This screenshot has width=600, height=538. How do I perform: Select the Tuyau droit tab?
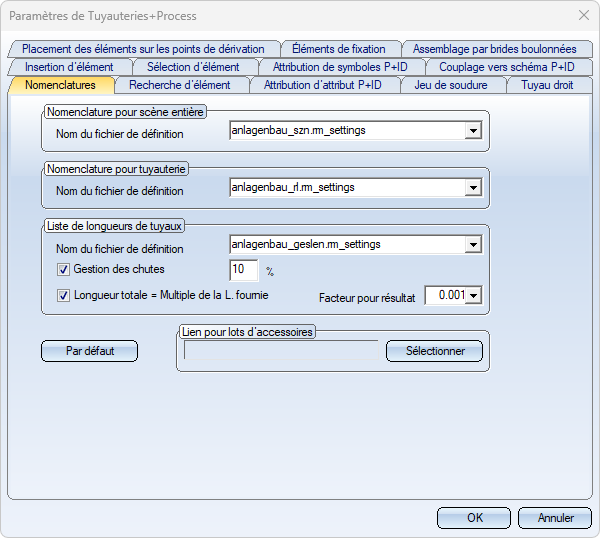pyautogui.click(x=547, y=85)
